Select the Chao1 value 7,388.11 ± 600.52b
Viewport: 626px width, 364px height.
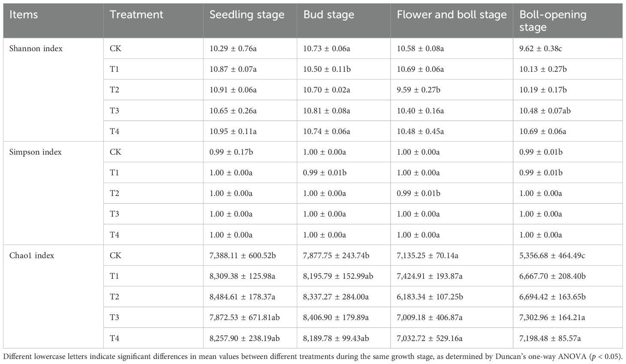(243, 256)
